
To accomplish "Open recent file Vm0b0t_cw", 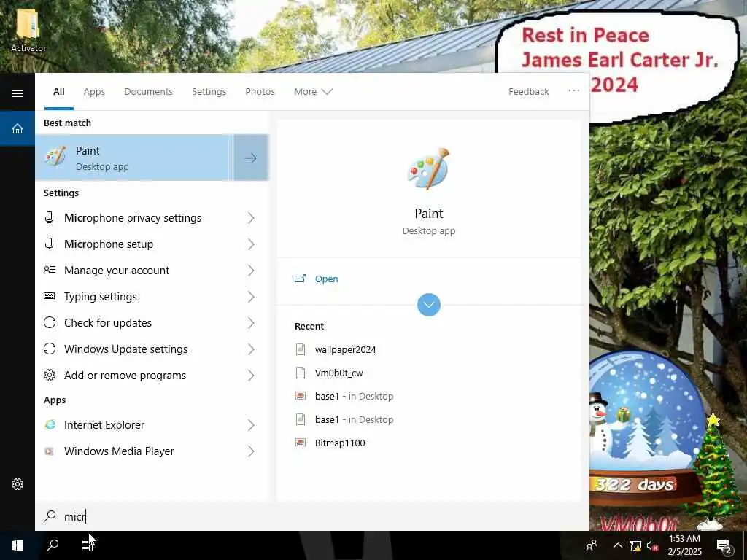I will 338,373.
